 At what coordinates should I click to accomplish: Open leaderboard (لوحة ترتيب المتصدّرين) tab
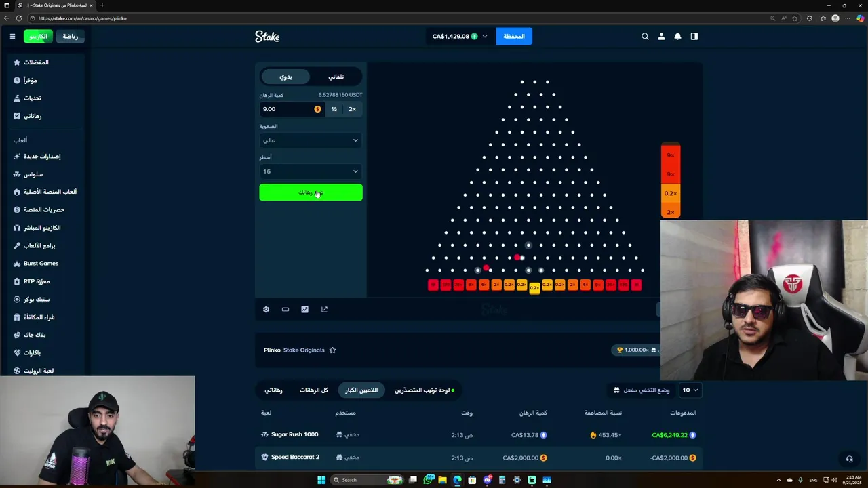click(x=425, y=390)
